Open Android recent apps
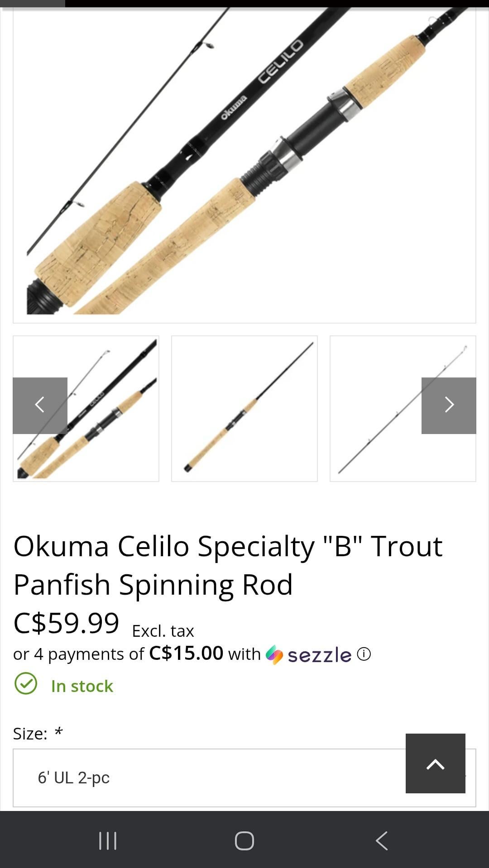Viewport: 489px width, 868px height. coord(108,840)
